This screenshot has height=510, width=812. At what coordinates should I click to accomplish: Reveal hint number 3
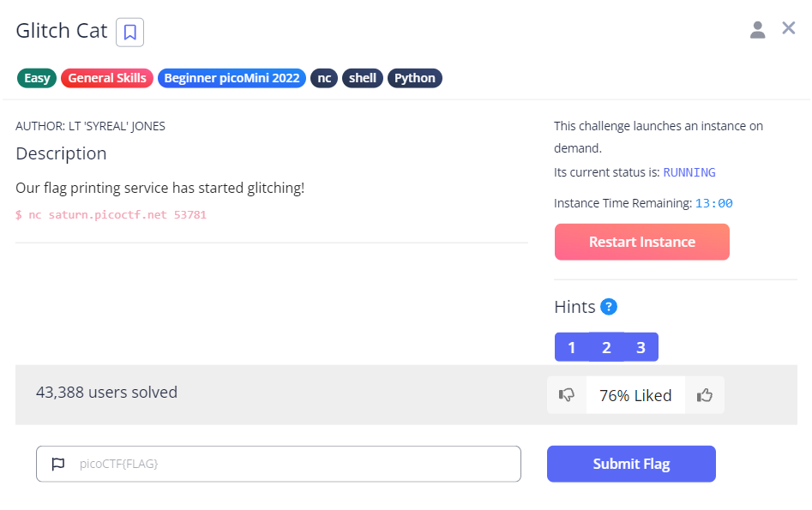[x=641, y=347]
